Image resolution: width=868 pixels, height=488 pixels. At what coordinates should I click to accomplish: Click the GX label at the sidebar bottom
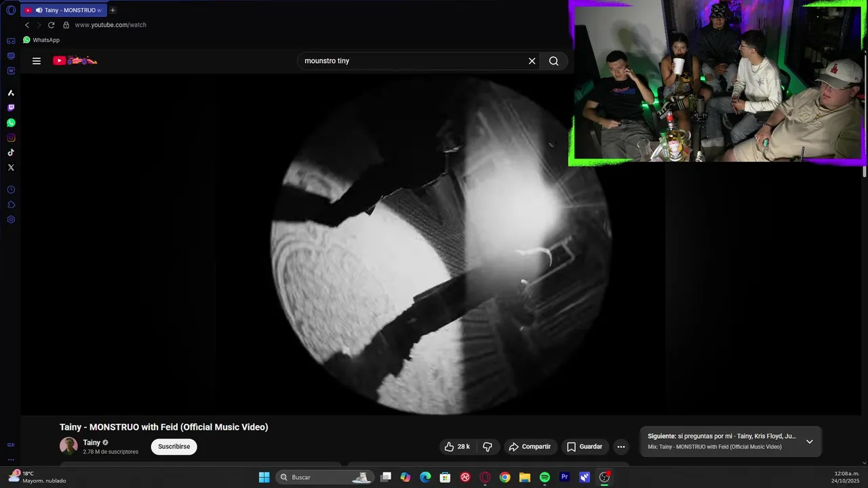click(x=11, y=445)
